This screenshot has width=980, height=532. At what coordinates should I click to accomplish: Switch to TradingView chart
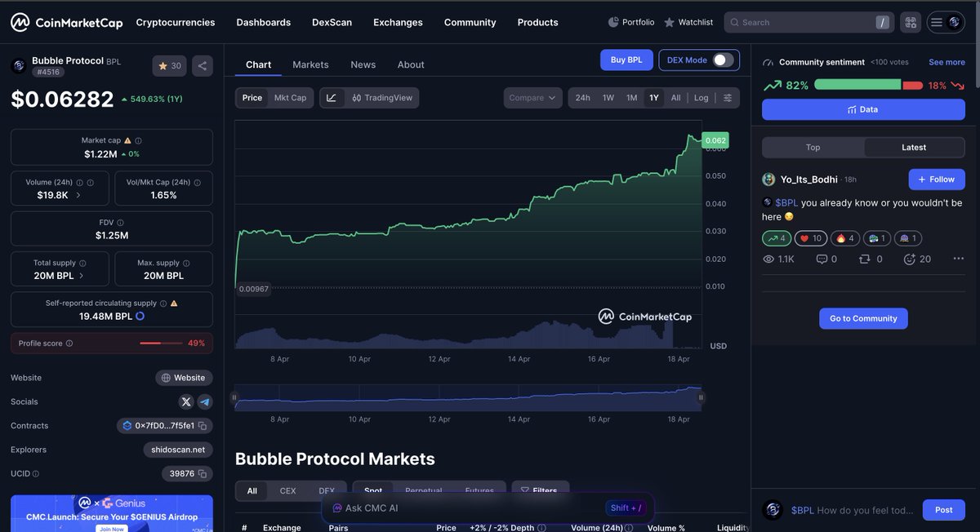point(382,98)
